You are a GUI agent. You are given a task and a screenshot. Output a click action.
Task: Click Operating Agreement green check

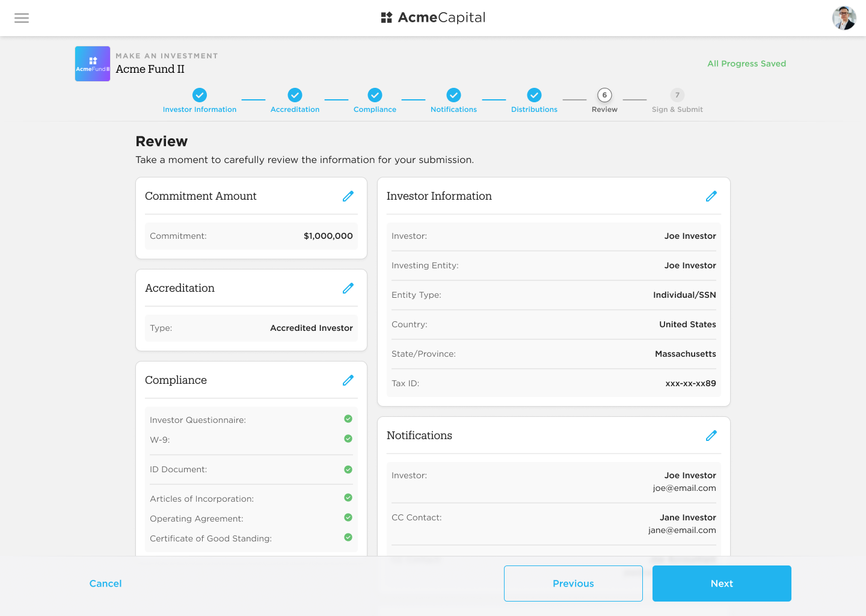[x=348, y=517]
